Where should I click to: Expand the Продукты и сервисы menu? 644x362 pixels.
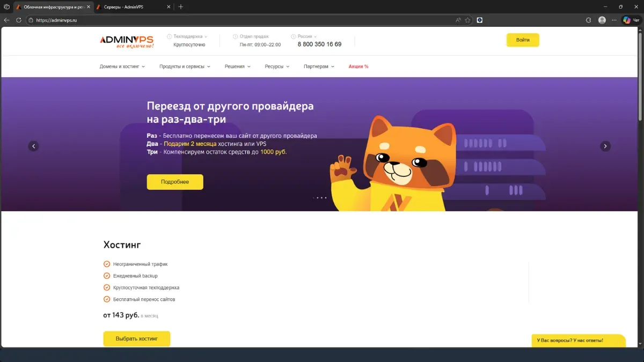(x=185, y=67)
